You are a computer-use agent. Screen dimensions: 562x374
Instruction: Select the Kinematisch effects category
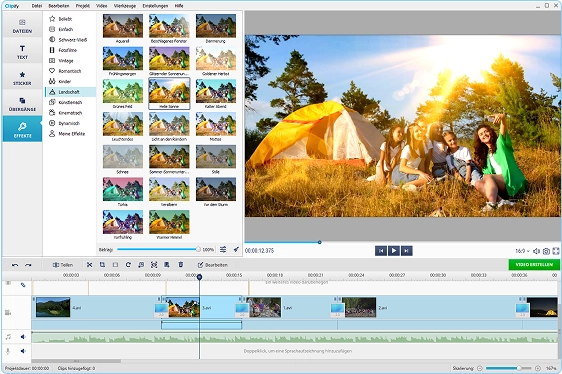[70, 113]
